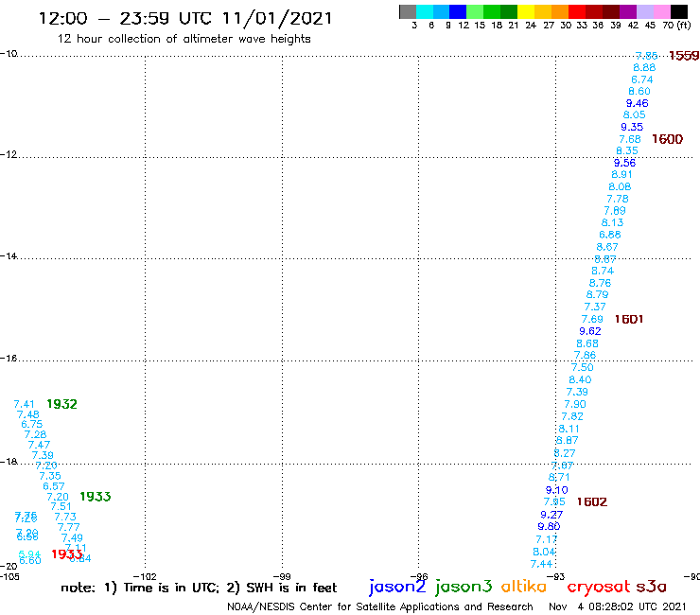Click the 8.35 wave height value
This screenshot has height=615, width=700.
(627, 151)
